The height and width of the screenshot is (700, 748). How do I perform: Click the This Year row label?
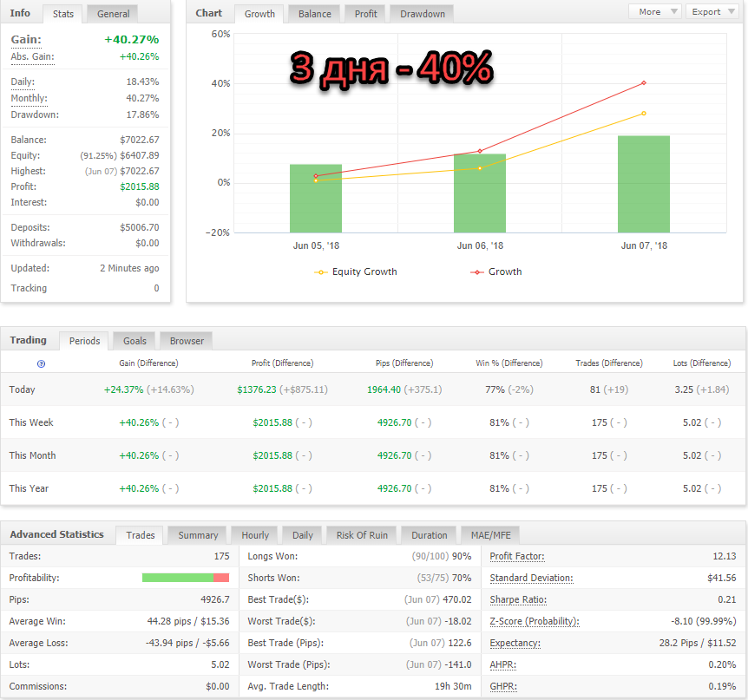(29, 488)
